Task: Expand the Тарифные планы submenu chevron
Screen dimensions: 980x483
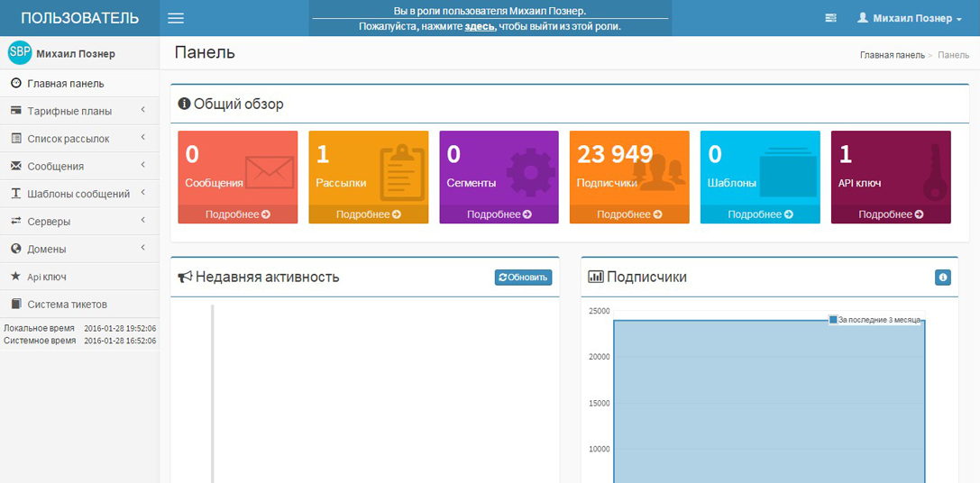Action: (142, 111)
